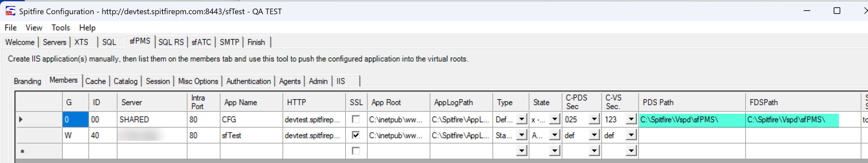Open C-VS Sec dropdown in the new empty row
The height and width of the screenshot is (163, 868).
click(631, 151)
